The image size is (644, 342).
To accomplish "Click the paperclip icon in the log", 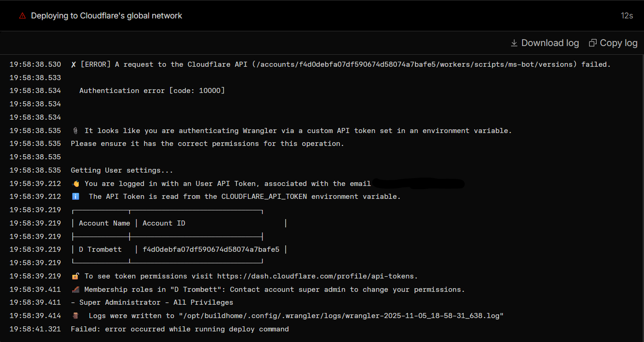I will coord(75,131).
